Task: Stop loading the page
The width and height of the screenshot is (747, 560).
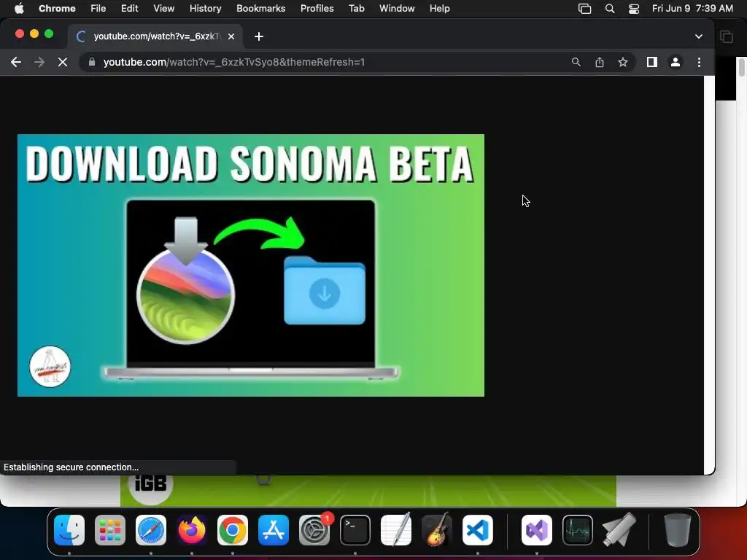Action: coord(63,62)
